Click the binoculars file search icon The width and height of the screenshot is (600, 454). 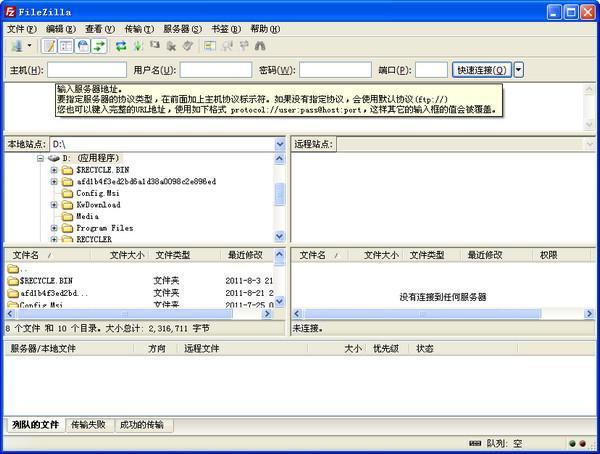point(260,46)
